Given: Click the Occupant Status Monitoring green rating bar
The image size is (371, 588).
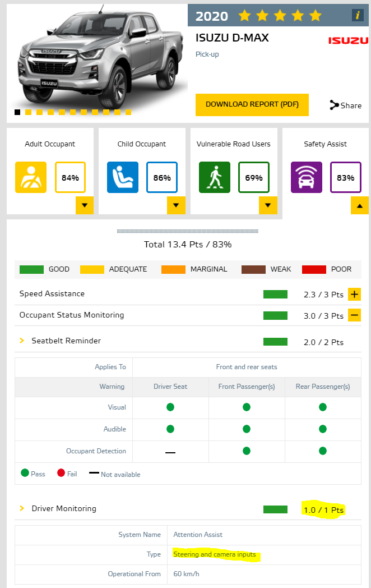Looking at the screenshot, I should pos(275,315).
